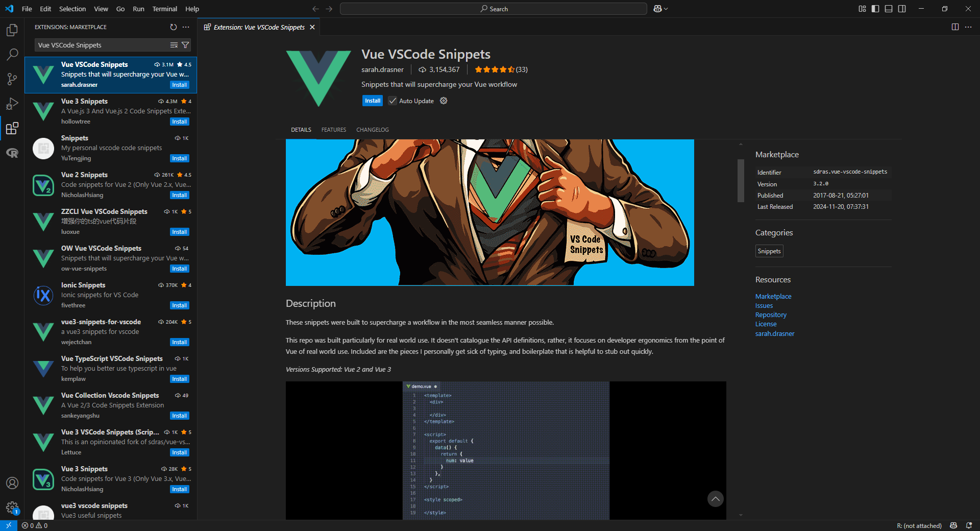Install the Vue VSCode Snippets extension
This screenshot has height=531, width=980.
click(373, 101)
